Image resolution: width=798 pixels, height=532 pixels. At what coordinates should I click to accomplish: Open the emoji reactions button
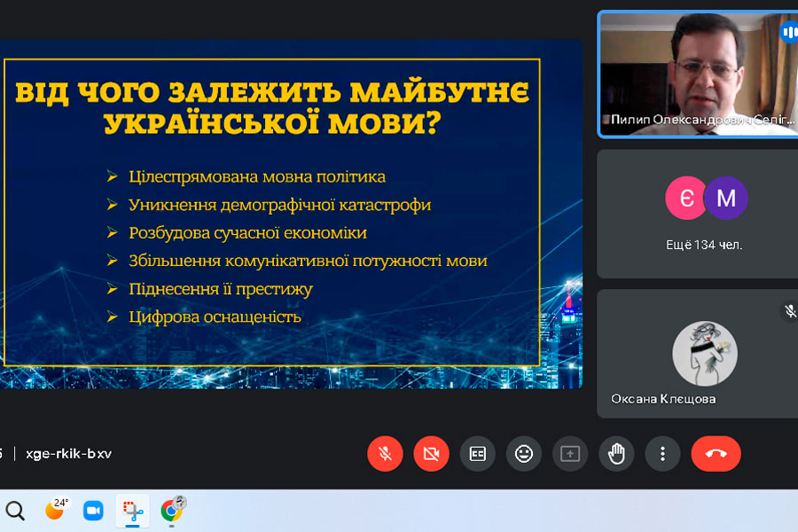[x=524, y=454]
